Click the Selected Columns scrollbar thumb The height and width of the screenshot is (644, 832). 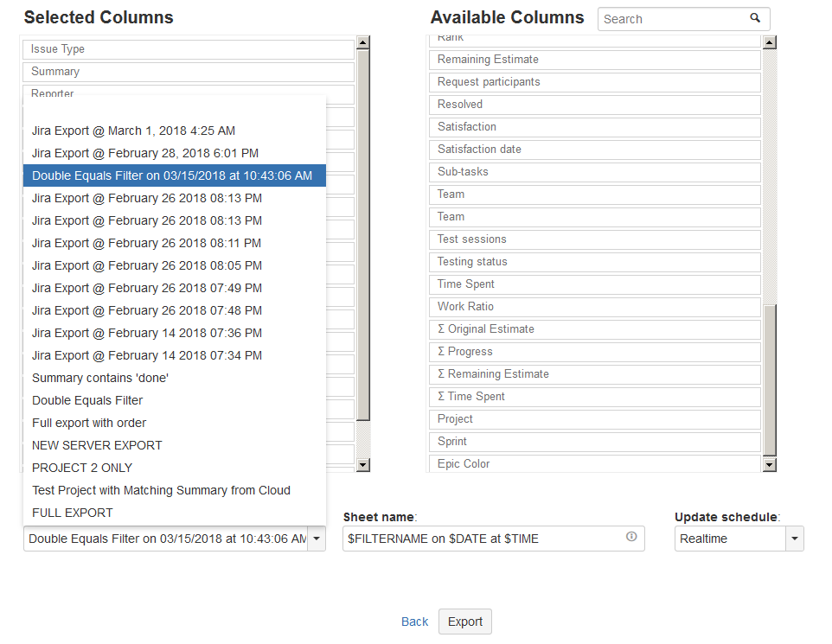point(363,233)
